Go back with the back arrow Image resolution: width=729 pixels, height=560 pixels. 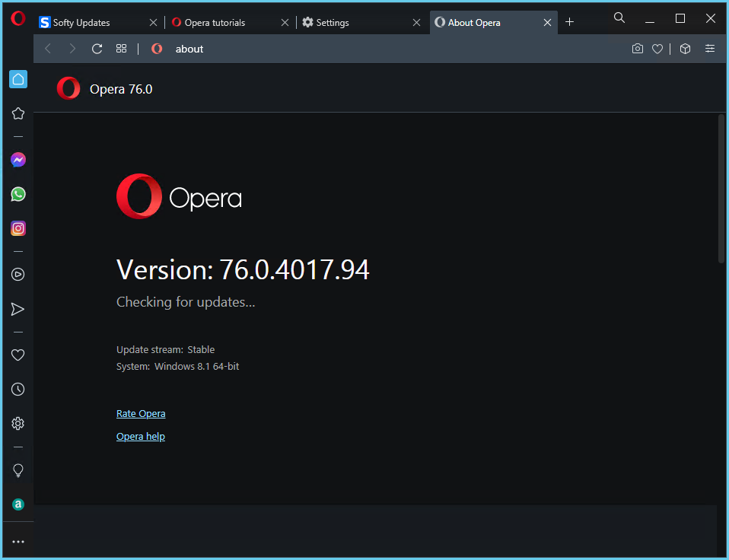(x=48, y=49)
